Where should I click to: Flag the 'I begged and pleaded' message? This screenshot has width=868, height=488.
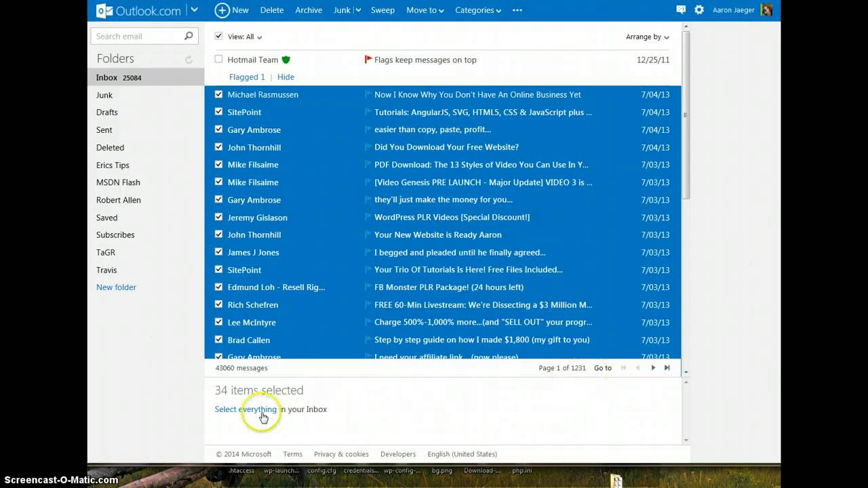[x=368, y=252]
